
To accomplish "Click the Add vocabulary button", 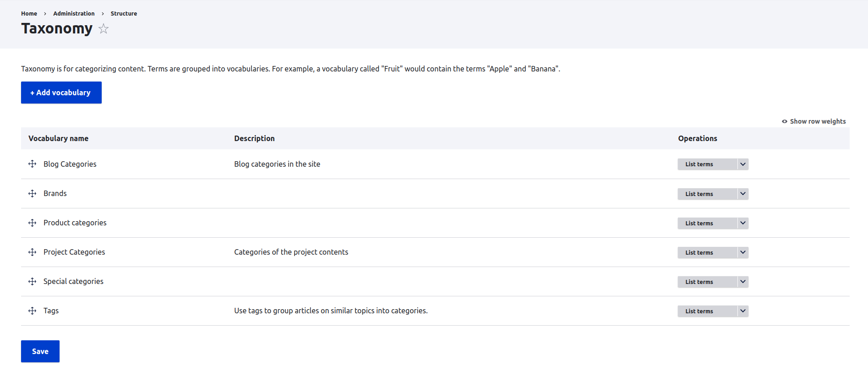I will pos(61,93).
